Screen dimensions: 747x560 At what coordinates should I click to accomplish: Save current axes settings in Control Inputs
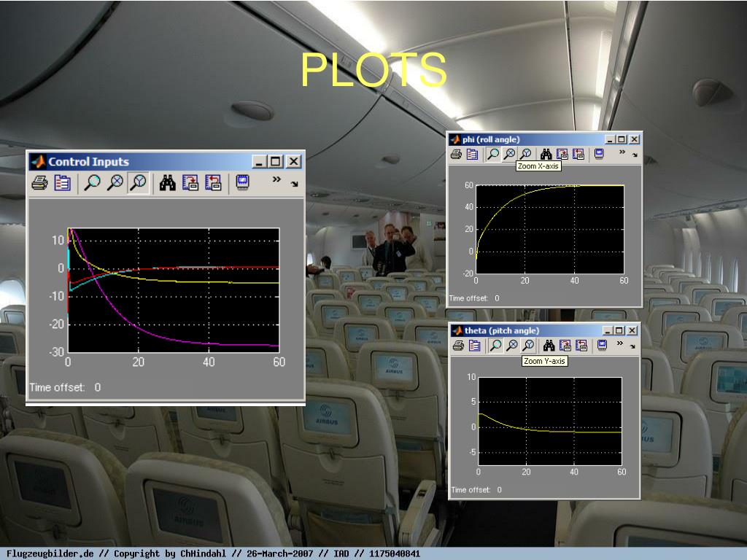190,183
